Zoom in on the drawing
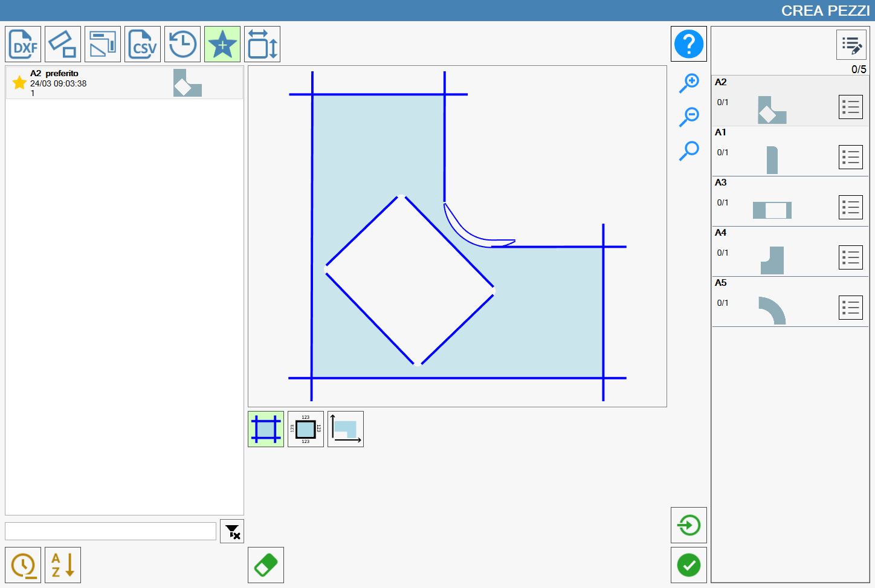The width and height of the screenshot is (875, 588). [689, 83]
